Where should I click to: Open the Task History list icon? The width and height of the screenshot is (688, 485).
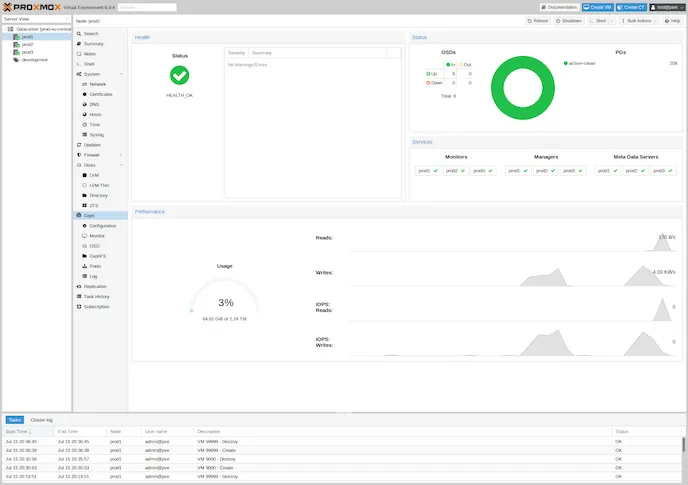click(79, 297)
